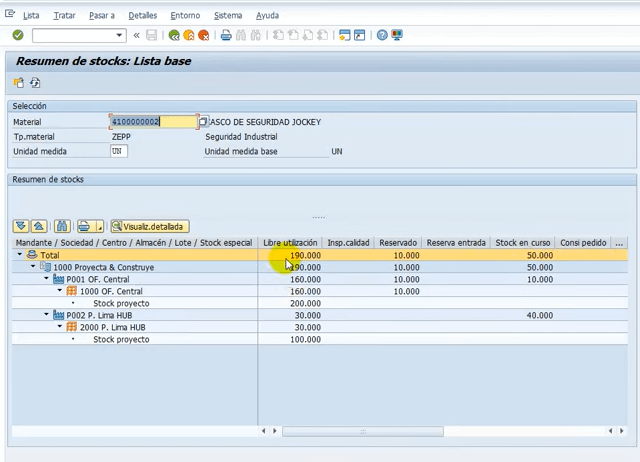The width and height of the screenshot is (640, 462).
Task: Click the binoculars Find icon above table
Action: pyautogui.click(x=62, y=226)
